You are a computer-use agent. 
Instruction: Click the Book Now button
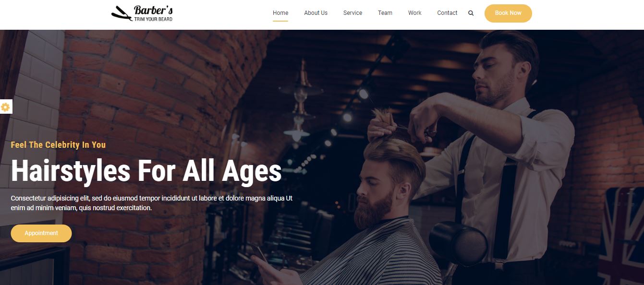[x=508, y=13]
